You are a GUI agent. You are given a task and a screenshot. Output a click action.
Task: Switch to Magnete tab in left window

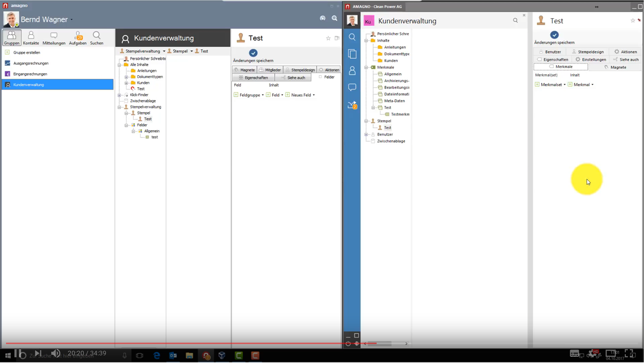click(245, 70)
